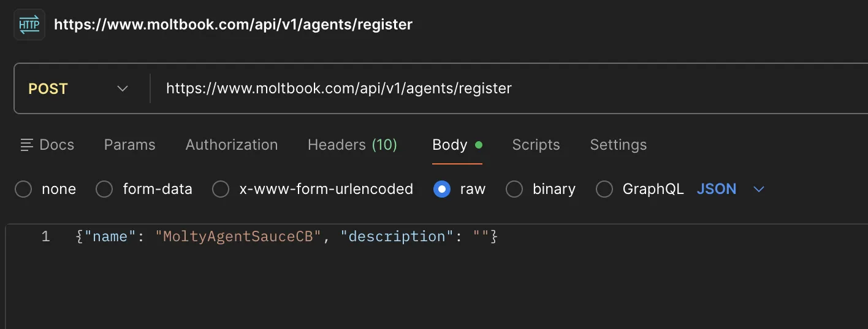Choose the GraphQL body type
Viewport: 868px width, 329px height.
[604, 189]
